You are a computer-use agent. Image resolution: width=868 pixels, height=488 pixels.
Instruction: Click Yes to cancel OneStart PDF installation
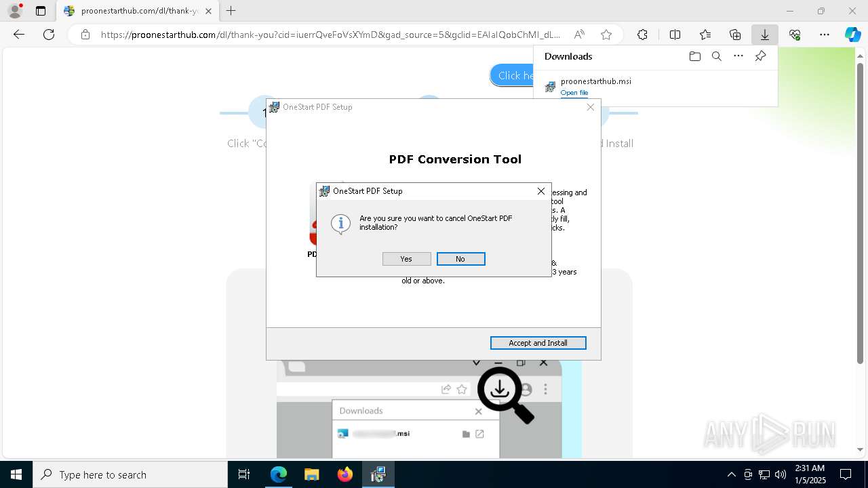[406, 259]
